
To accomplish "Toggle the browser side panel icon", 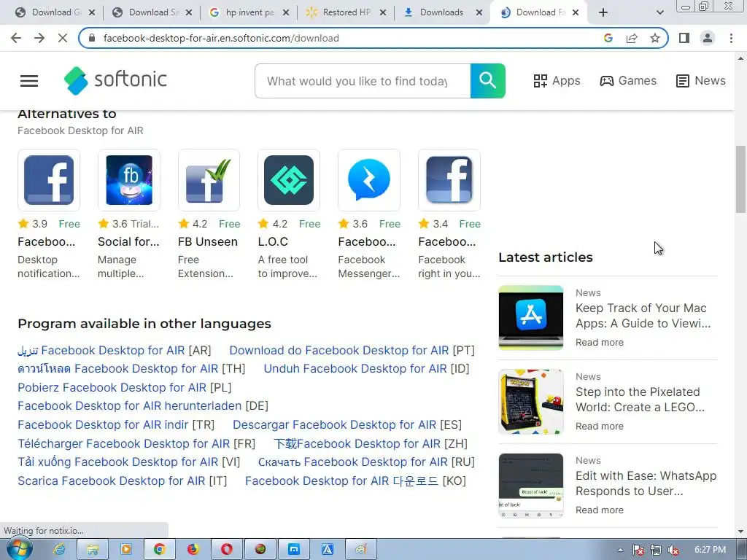I will point(684,38).
